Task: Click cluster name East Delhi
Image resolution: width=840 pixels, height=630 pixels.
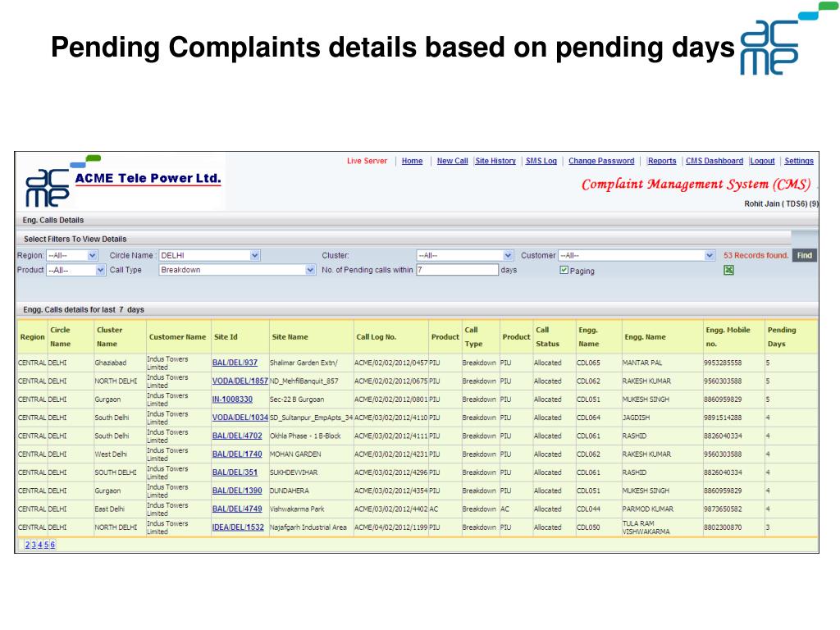Action: tap(109, 509)
